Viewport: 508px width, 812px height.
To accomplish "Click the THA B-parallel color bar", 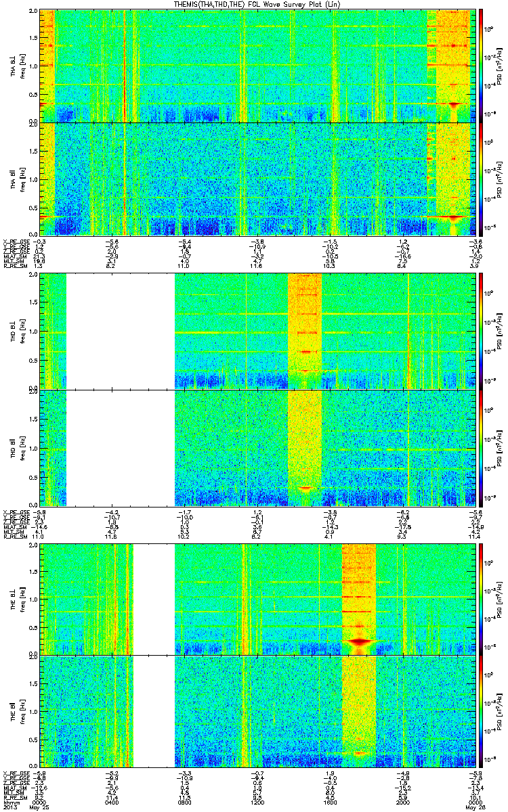I will click(x=482, y=179).
